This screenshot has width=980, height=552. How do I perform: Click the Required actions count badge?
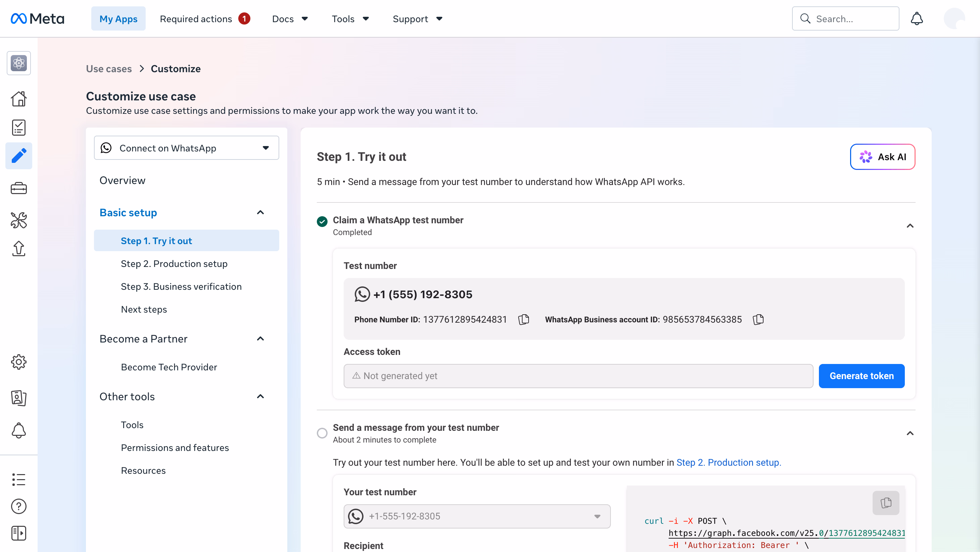point(244,19)
